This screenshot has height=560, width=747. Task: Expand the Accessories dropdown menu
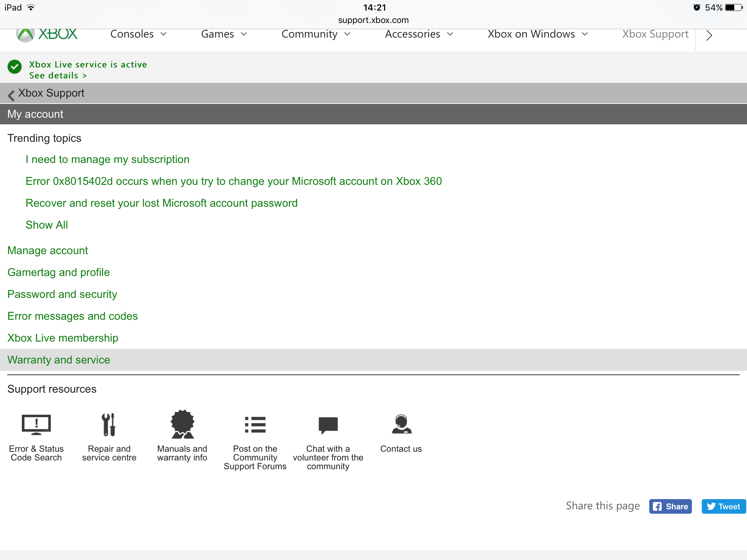419,34
